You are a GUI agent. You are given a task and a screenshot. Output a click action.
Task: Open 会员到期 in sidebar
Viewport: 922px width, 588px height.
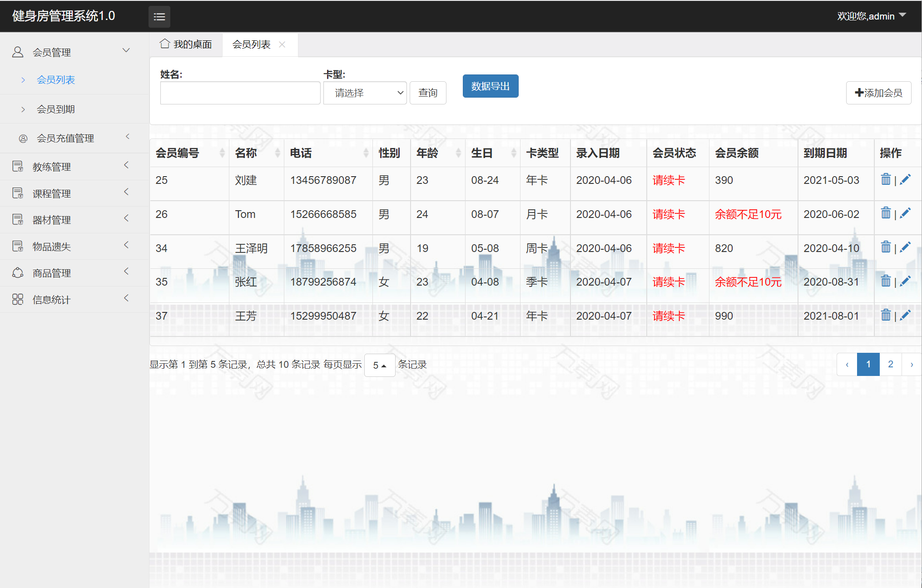(x=56, y=109)
